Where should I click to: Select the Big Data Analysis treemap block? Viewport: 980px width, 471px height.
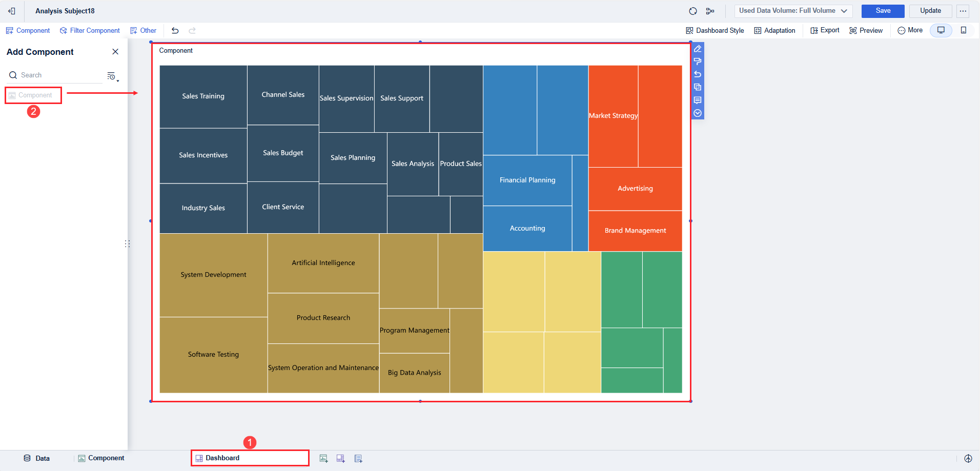coord(415,373)
